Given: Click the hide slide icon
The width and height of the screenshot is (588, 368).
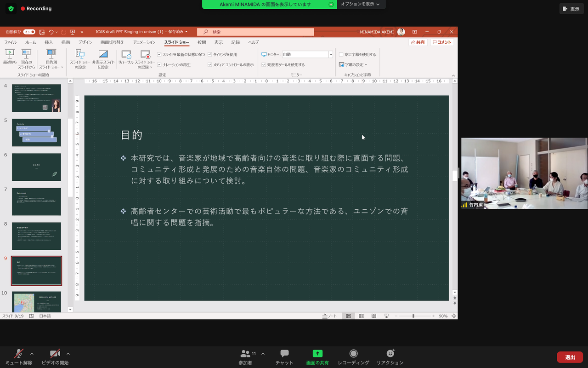Looking at the screenshot, I should [103, 54].
